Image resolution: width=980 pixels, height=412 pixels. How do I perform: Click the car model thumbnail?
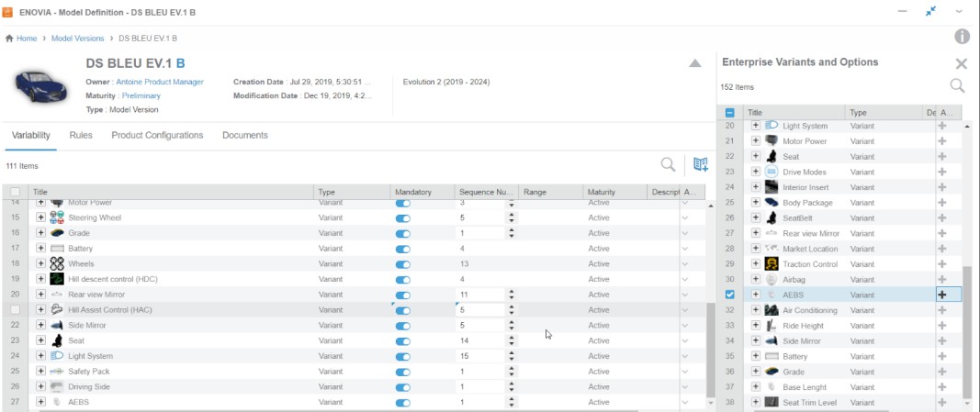click(x=40, y=86)
